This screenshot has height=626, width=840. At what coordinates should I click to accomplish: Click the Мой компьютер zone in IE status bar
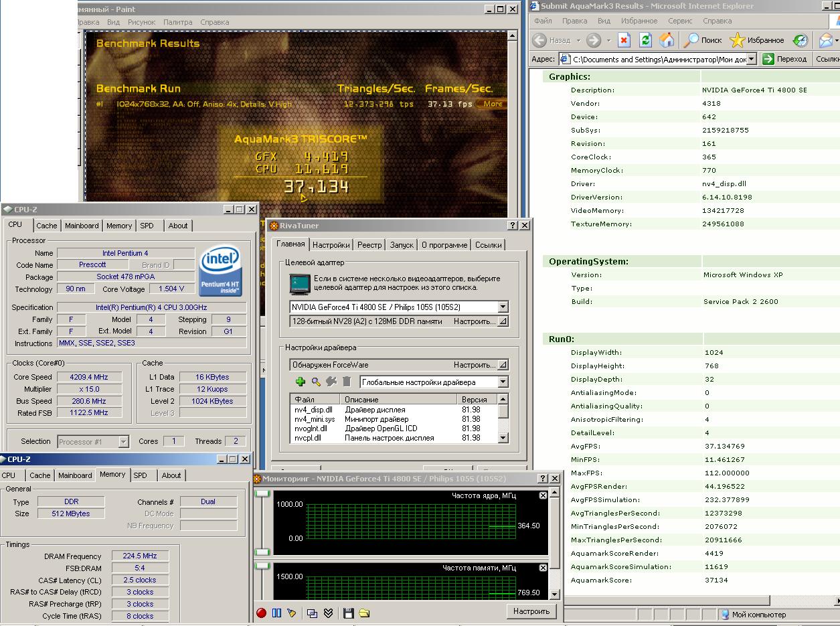[759, 615]
